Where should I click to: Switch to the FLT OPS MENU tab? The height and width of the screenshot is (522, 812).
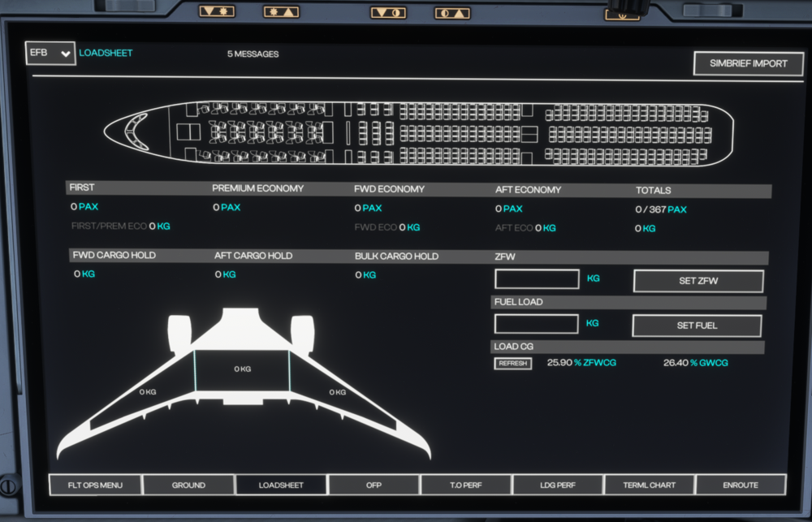[x=96, y=485]
